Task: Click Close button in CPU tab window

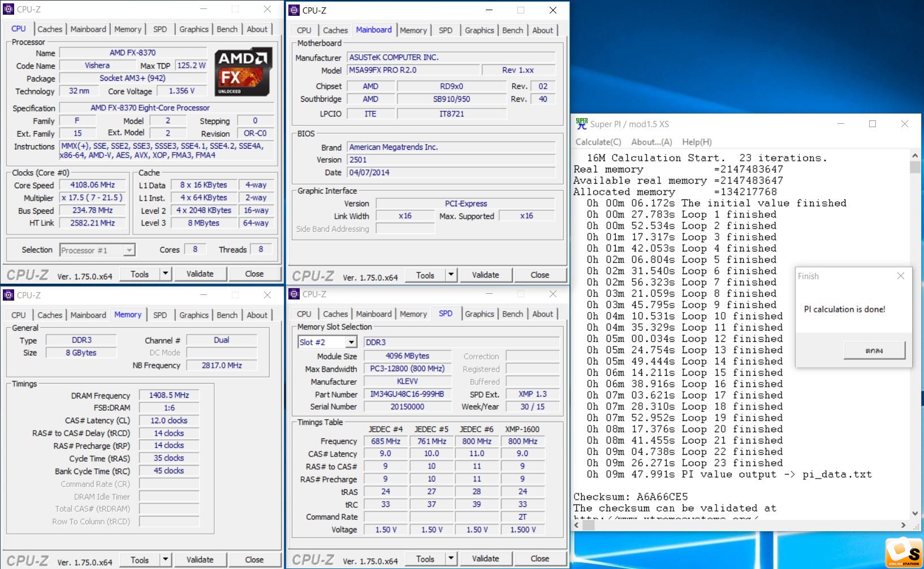Action: (x=254, y=274)
